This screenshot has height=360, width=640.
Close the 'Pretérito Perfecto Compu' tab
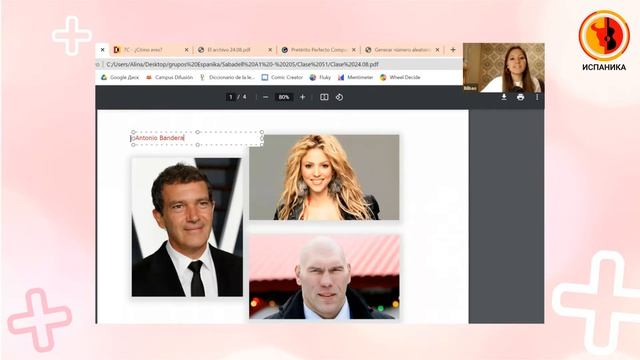pyautogui.click(x=354, y=50)
